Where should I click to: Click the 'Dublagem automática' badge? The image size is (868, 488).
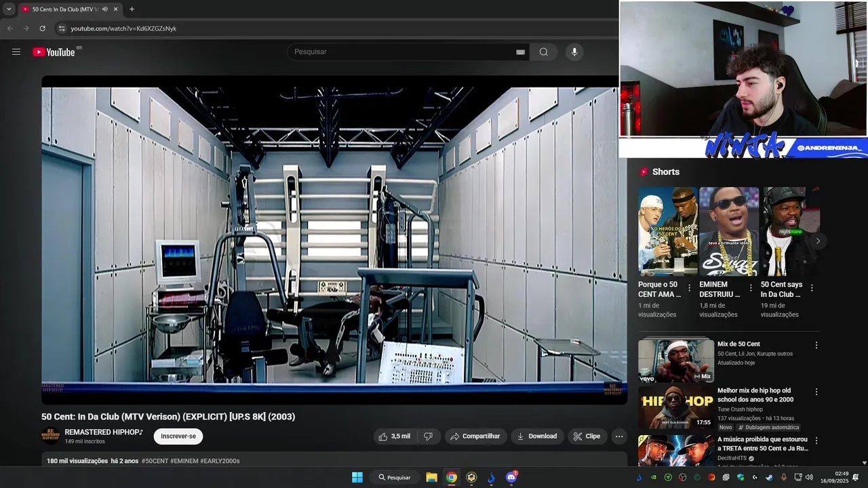click(768, 428)
